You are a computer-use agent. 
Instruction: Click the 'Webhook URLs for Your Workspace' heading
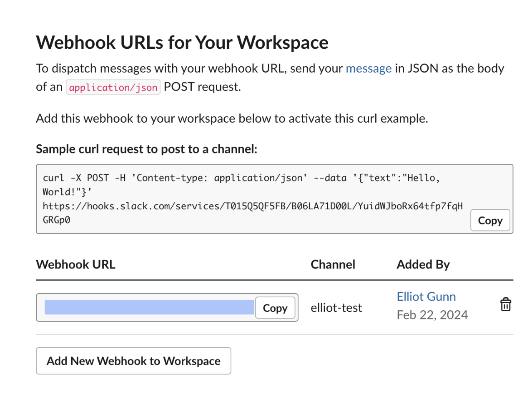182,43
